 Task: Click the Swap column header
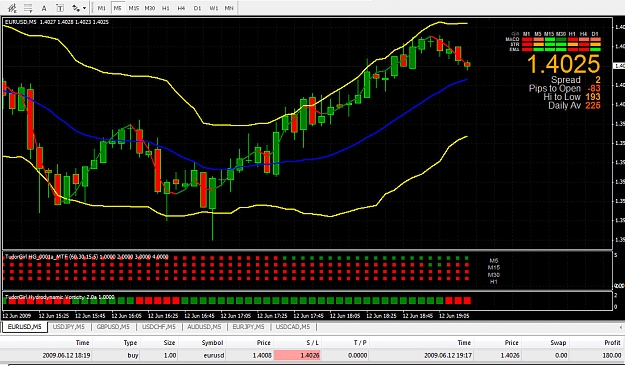click(x=558, y=342)
